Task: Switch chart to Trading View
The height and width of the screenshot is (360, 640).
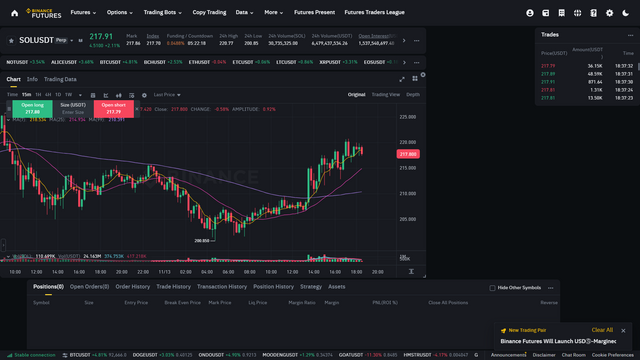Action: 385,95
